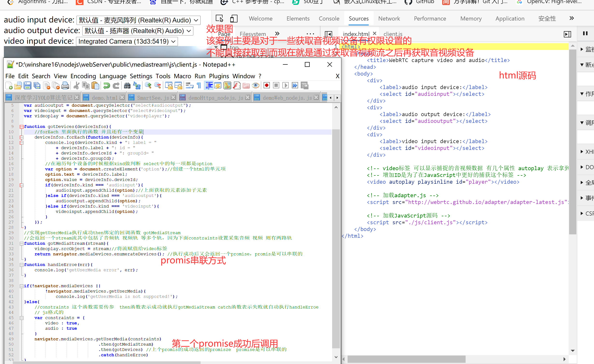
Task: Click the Undo arrow icon
Action: click(x=106, y=85)
